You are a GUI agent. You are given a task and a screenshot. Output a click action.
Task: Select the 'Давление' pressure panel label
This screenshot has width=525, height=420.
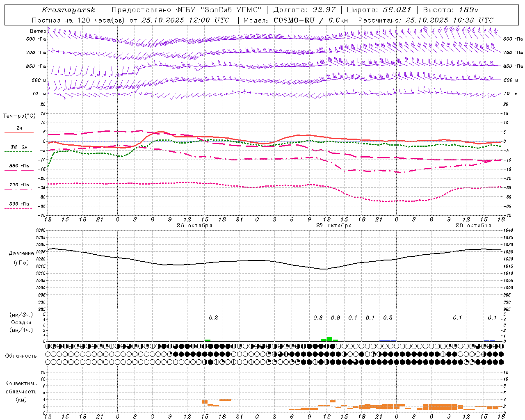[x=21, y=253]
